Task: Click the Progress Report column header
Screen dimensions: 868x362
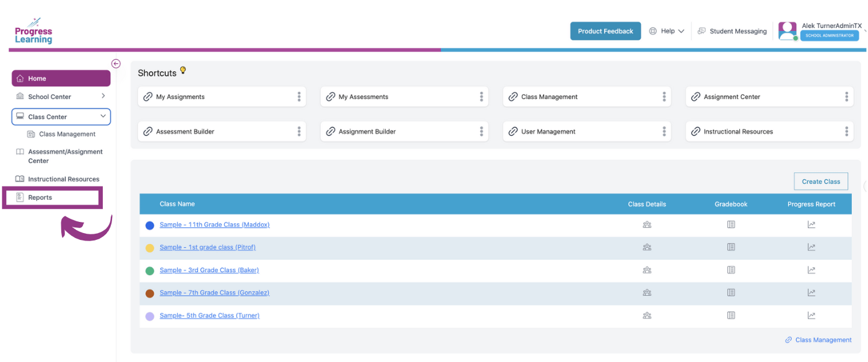Action: click(x=812, y=204)
